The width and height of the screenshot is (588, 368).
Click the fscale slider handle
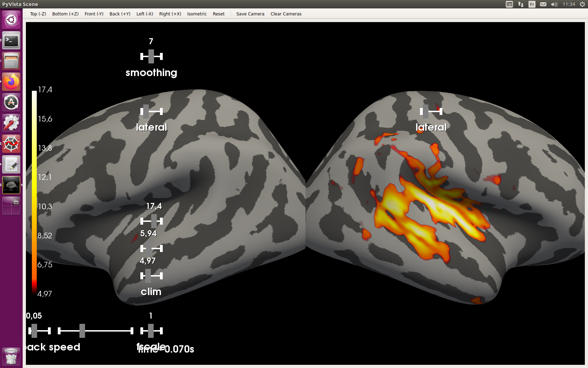point(151,330)
